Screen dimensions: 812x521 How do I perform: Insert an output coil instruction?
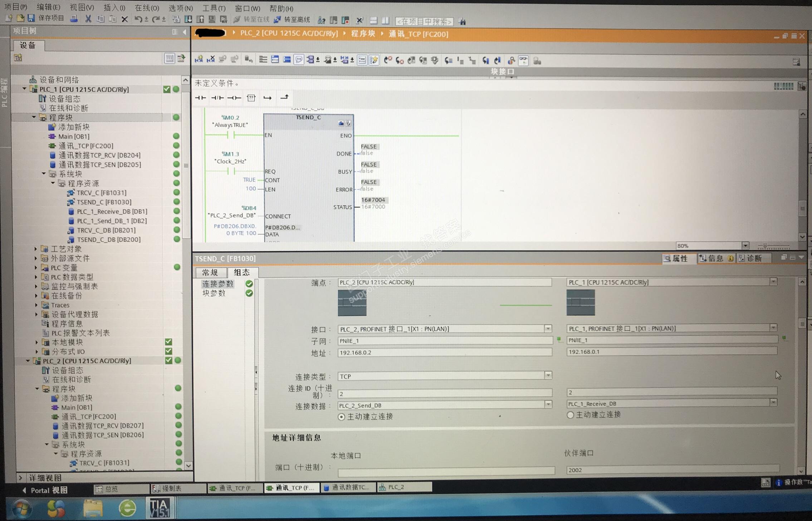point(234,98)
